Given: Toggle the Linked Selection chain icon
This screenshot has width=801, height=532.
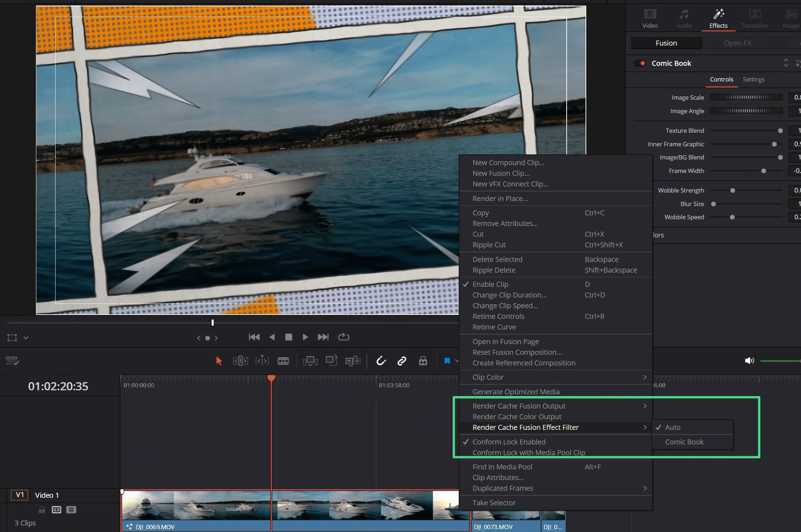Looking at the screenshot, I should tap(402, 361).
